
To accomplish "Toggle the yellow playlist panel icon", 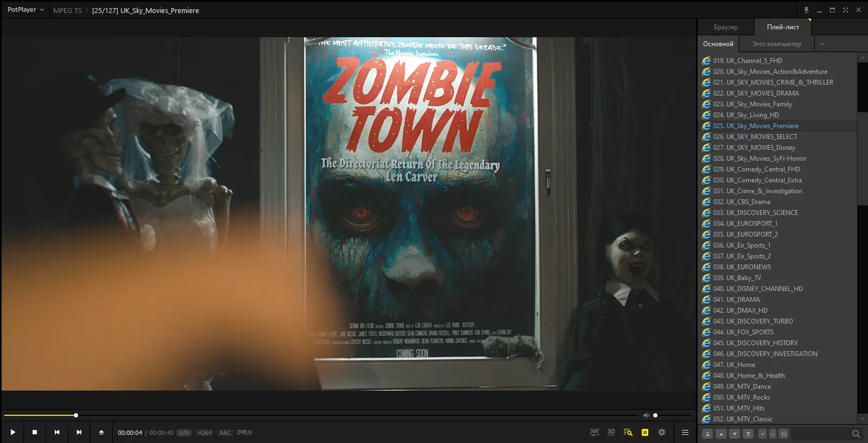I will click(x=645, y=432).
